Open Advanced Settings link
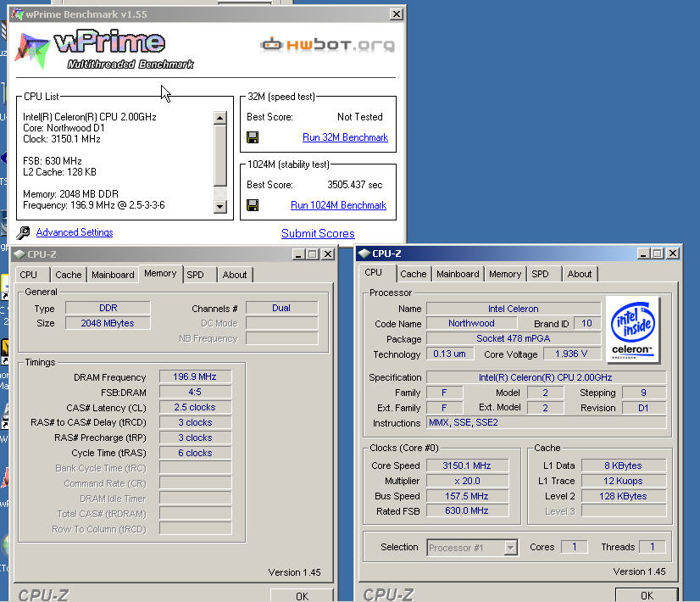The height and width of the screenshot is (602, 700). pos(75,232)
